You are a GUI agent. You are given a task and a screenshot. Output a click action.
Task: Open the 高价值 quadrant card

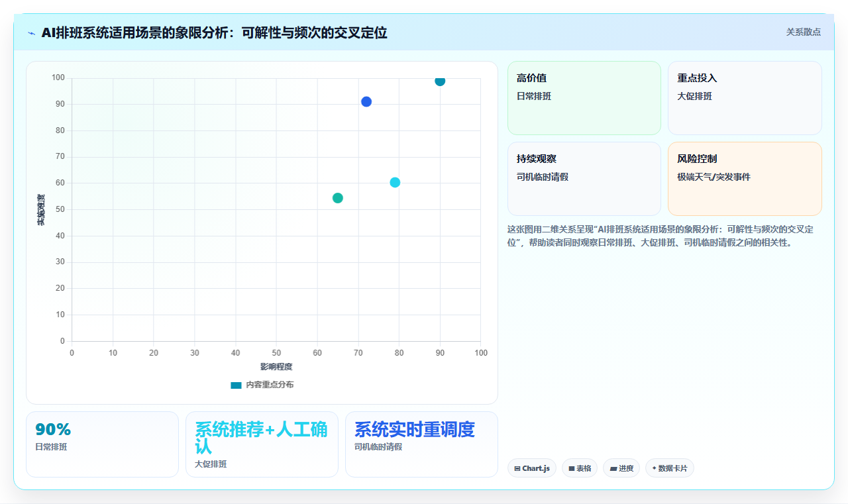pyautogui.click(x=584, y=98)
